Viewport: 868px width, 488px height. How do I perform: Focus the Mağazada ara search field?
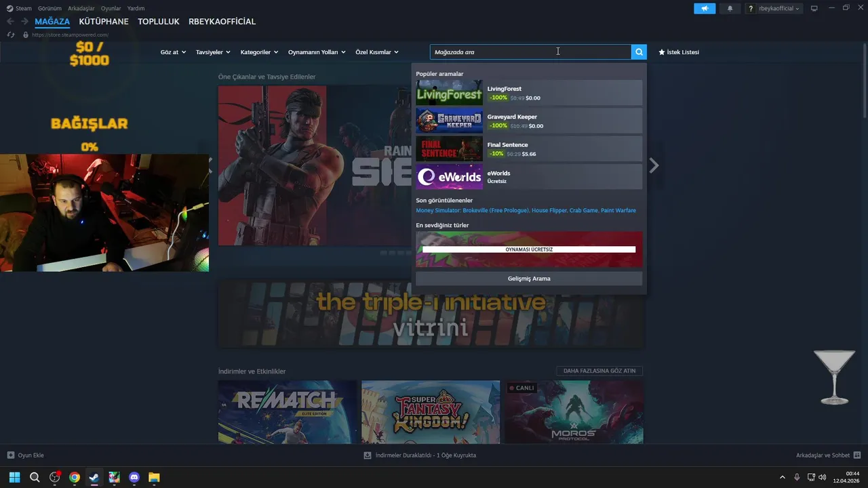pyautogui.click(x=530, y=52)
